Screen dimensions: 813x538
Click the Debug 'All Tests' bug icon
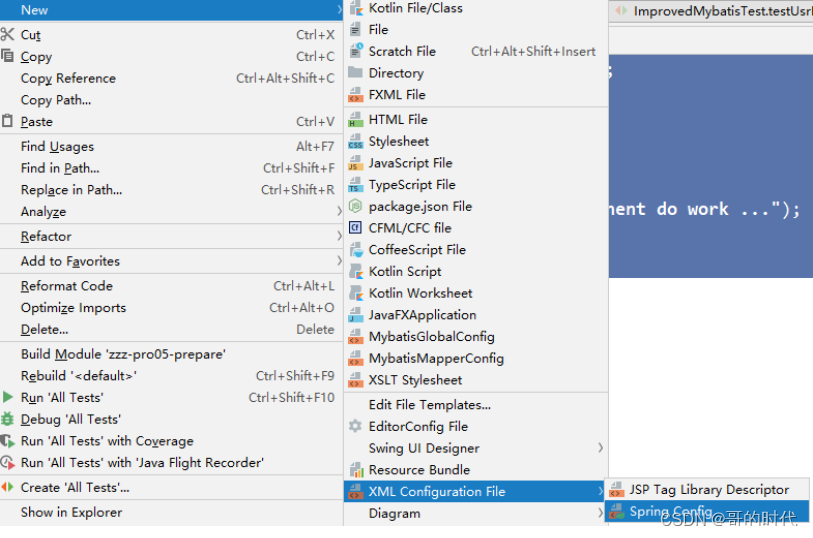[x=7, y=419]
